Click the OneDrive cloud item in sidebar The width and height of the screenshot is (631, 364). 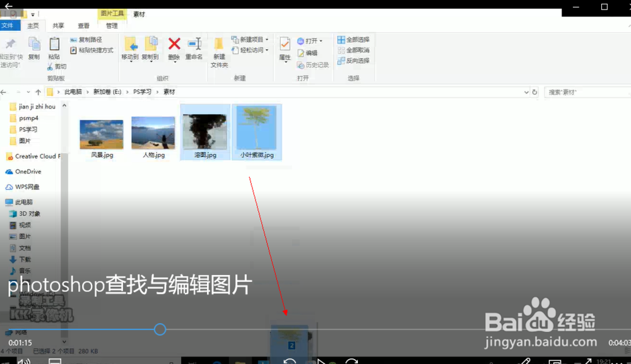(23, 172)
